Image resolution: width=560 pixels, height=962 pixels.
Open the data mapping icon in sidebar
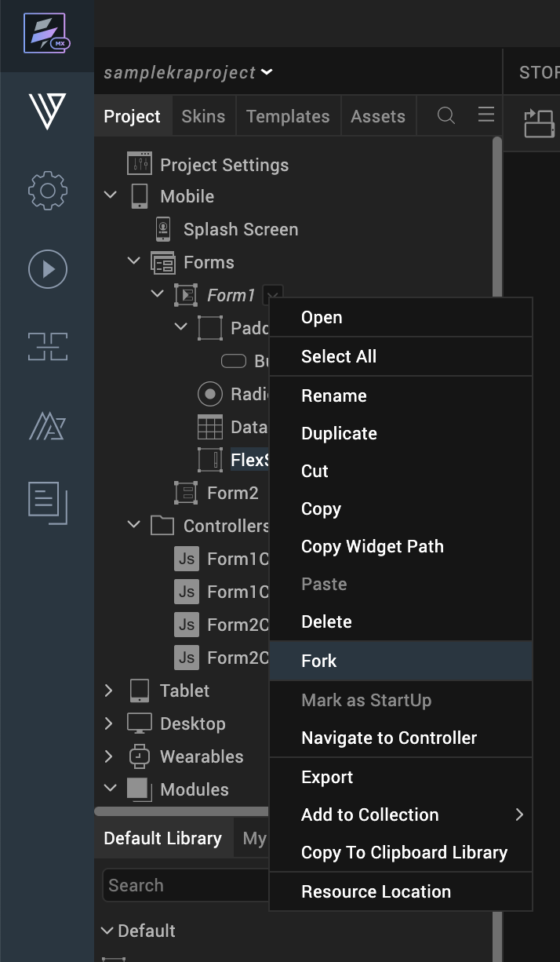tap(47, 347)
